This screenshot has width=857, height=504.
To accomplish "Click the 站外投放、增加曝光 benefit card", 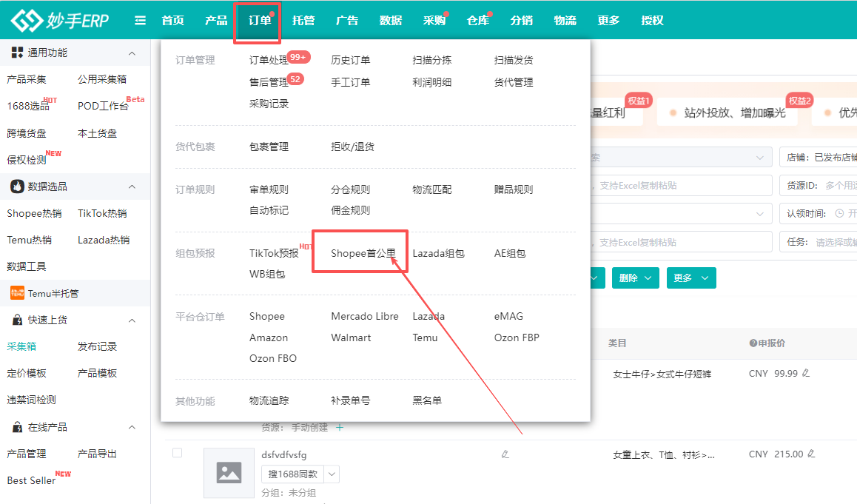I will 727,112.
